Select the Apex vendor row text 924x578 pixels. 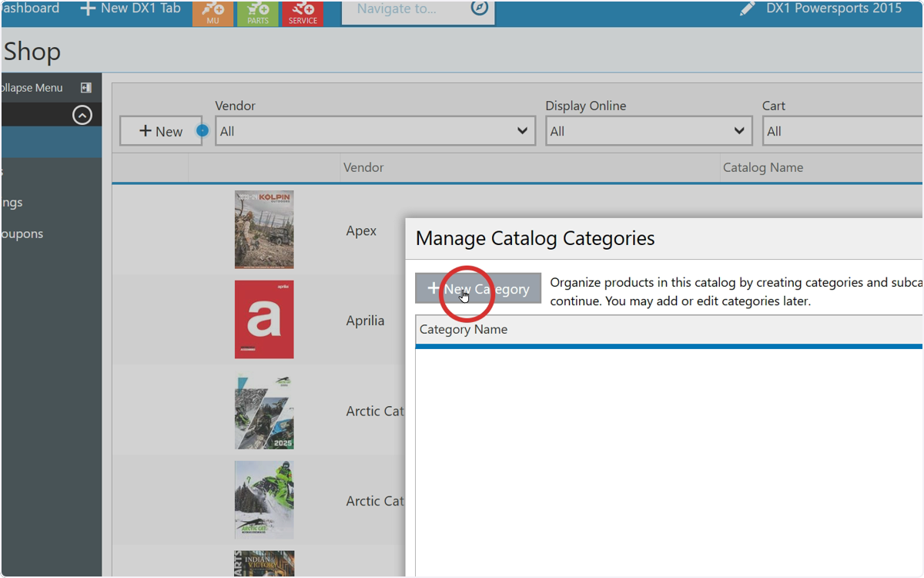[x=361, y=230]
